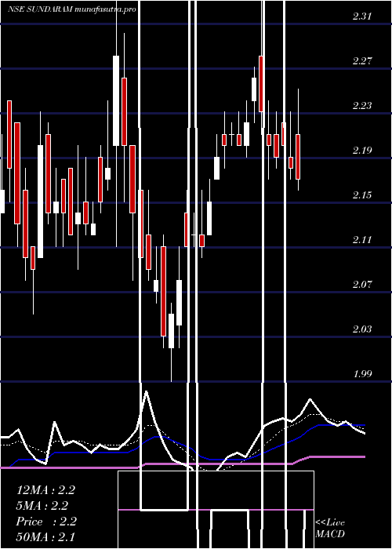Click the '<<Live MACD' label

coord(330,529)
